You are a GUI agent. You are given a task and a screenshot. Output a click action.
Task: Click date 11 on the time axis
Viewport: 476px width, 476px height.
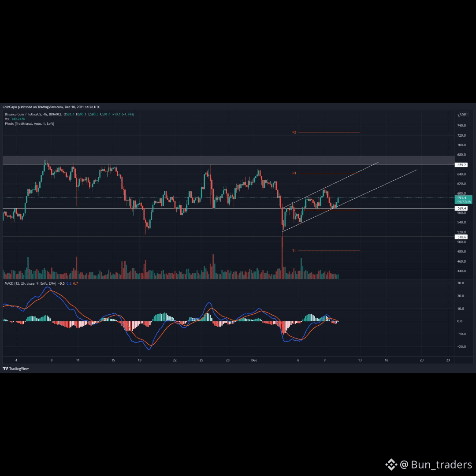click(x=78, y=361)
